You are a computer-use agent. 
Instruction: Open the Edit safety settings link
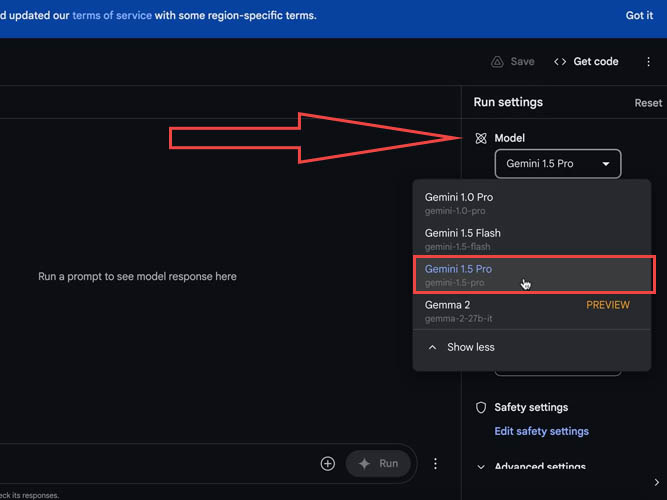pos(541,432)
